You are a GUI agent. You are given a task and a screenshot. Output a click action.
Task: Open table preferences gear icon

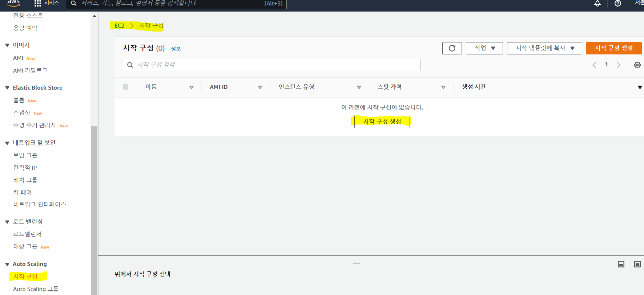(637, 65)
